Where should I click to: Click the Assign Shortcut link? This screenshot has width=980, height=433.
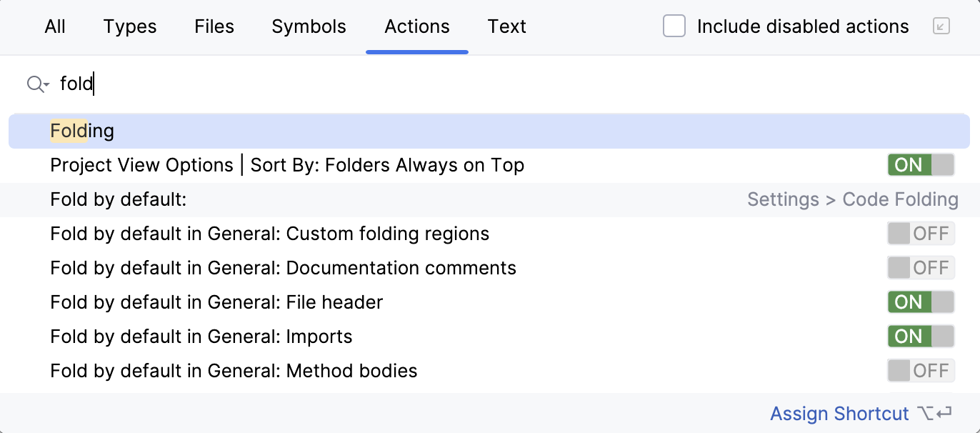[x=839, y=413]
